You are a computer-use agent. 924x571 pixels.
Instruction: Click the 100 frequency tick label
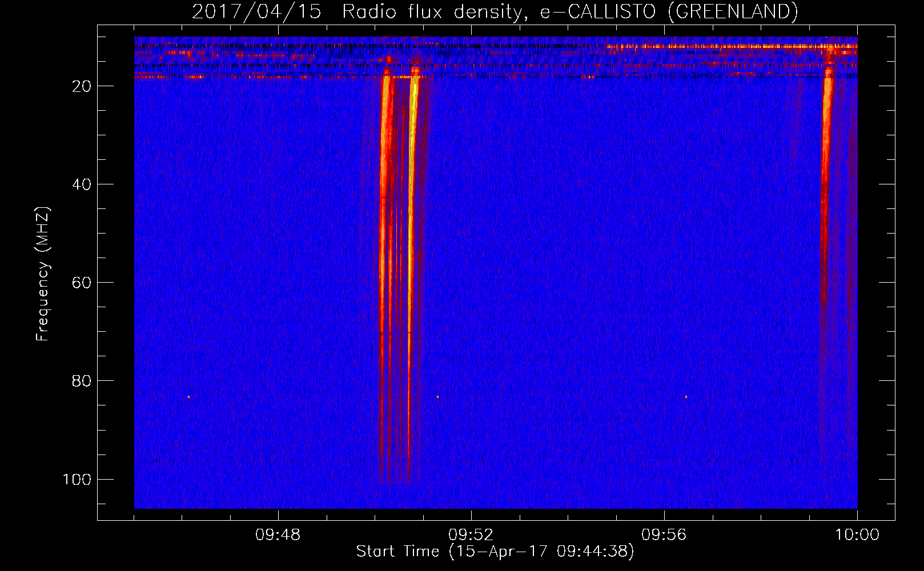pos(77,479)
